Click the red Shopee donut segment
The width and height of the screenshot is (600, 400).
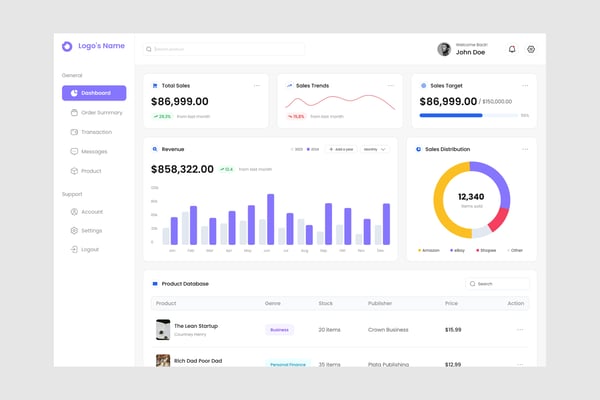tap(501, 219)
